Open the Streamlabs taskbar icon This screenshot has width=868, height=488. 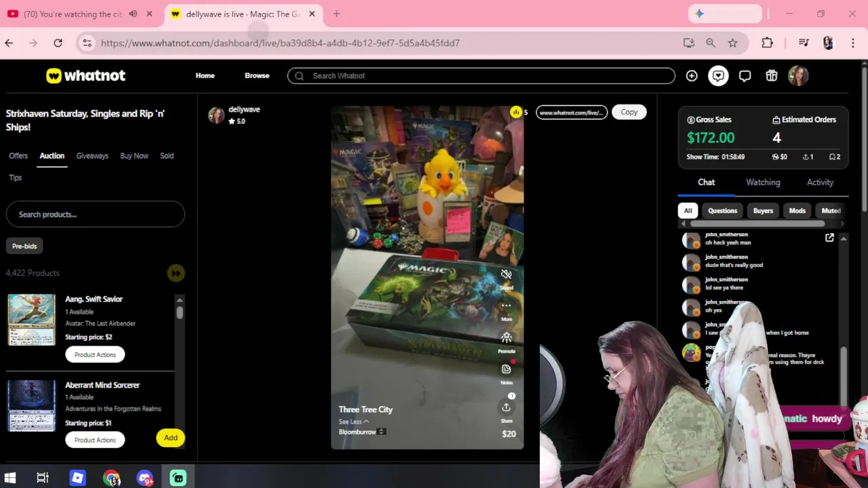pos(178,478)
